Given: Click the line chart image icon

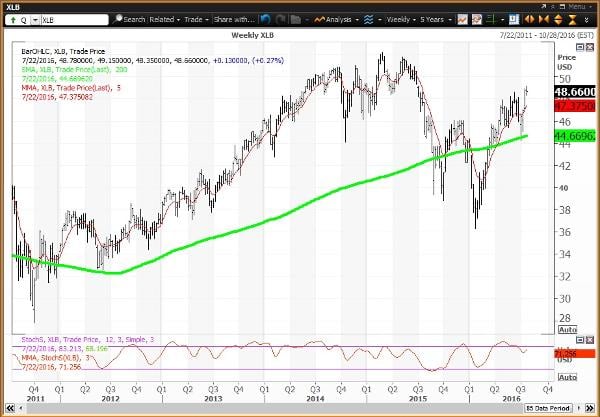Looking at the screenshot, I should pos(462,20).
